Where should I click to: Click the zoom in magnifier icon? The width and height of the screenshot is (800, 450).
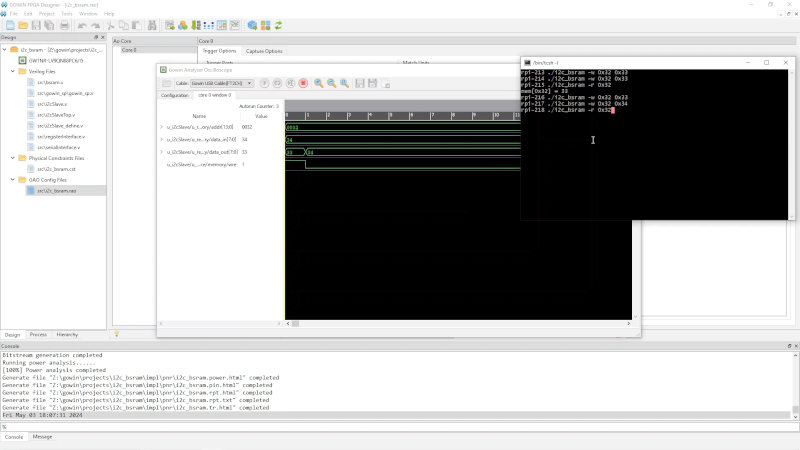pos(319,83)
